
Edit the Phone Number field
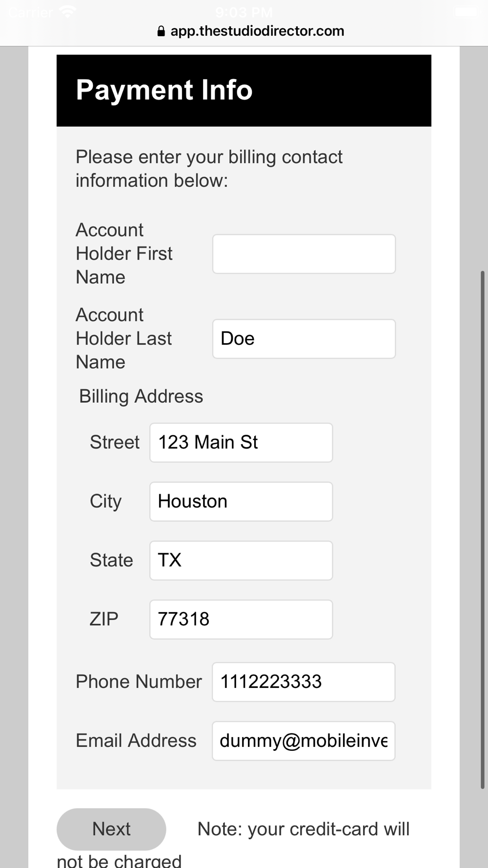pyautogui.click(x=304, y=682)
